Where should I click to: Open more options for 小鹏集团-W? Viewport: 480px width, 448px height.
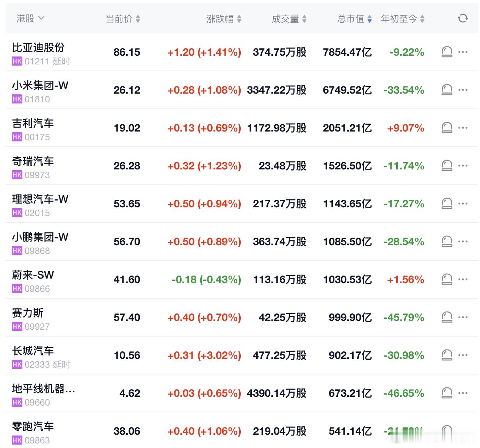(x=463, y=241)
